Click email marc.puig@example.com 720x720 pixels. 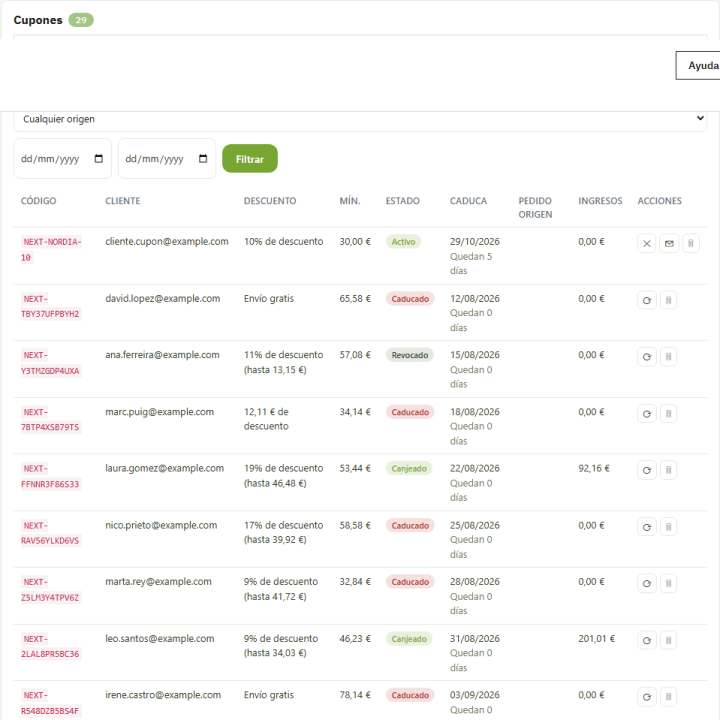pos(159,412)
